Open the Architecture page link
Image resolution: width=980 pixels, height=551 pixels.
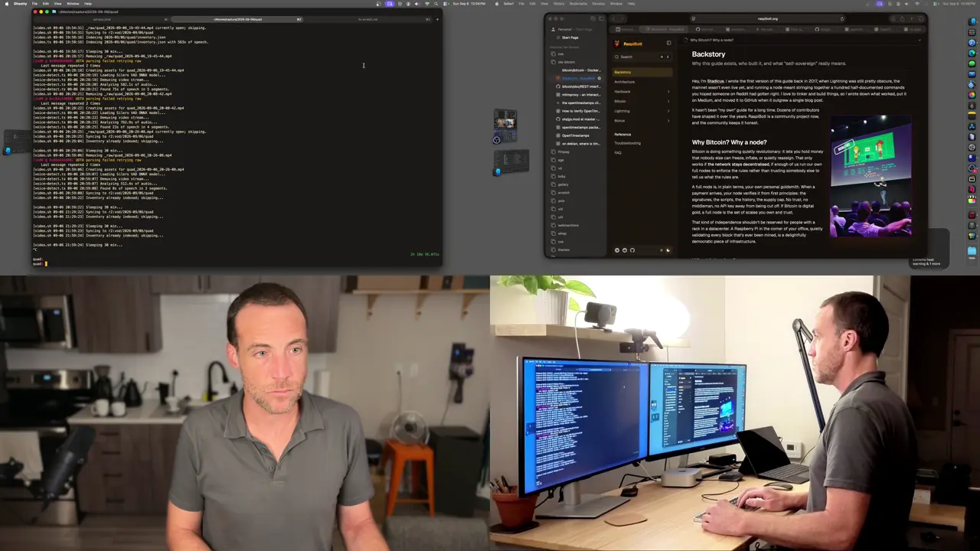[625, 82]
